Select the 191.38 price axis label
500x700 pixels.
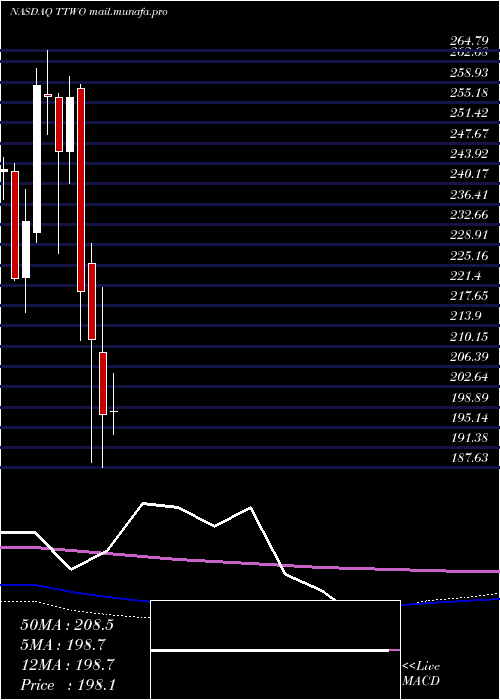(469, 438)
